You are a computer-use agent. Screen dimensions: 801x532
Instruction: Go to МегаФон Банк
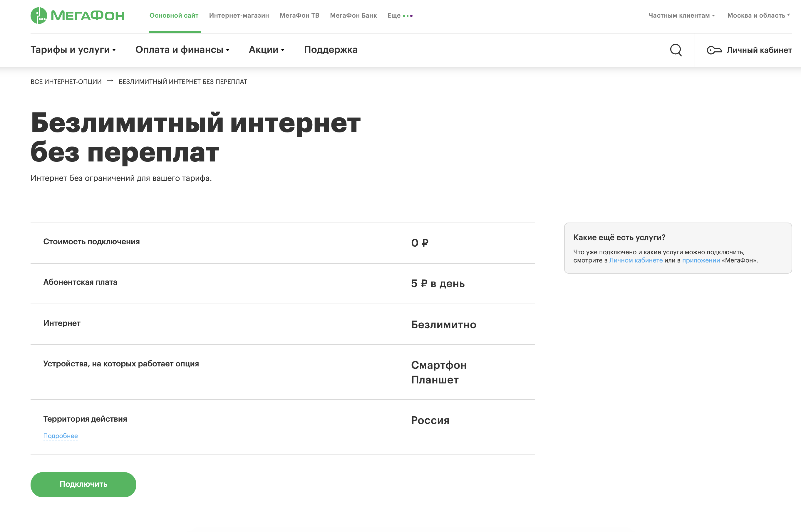click(353, 16)
